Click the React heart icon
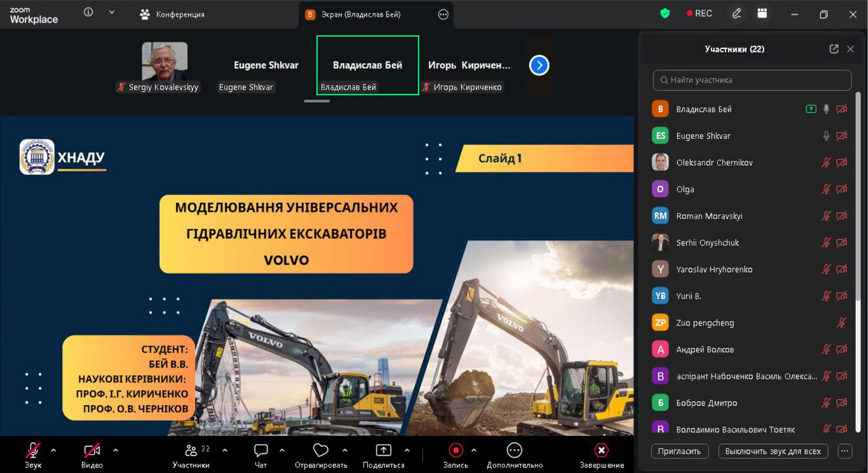Viewport: 868px width, 473px height. (x=320, y=450)
